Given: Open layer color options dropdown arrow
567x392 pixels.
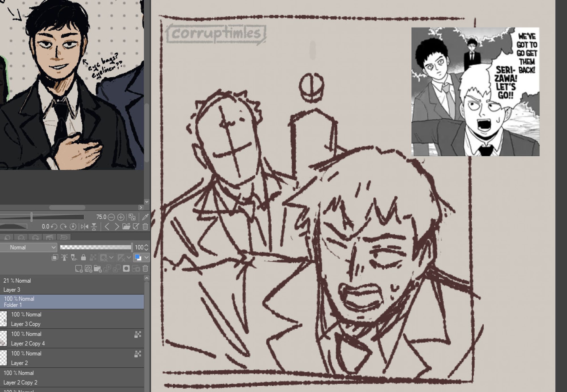Looking at the screenshot, I should point(146,258).
